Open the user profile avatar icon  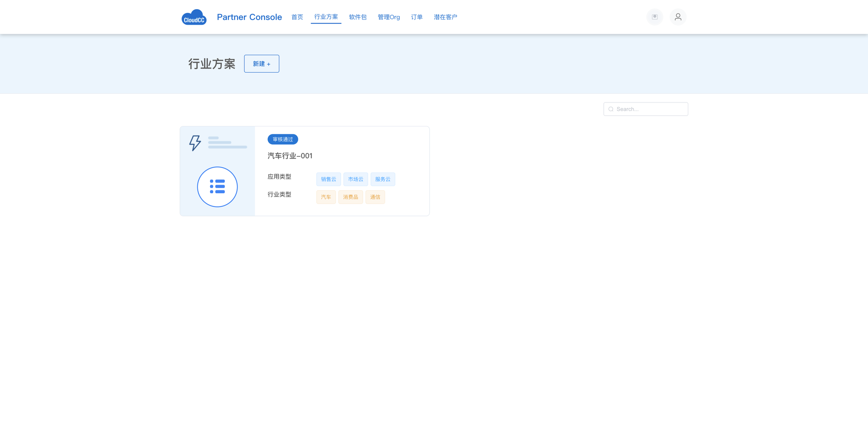pos(677,17)
